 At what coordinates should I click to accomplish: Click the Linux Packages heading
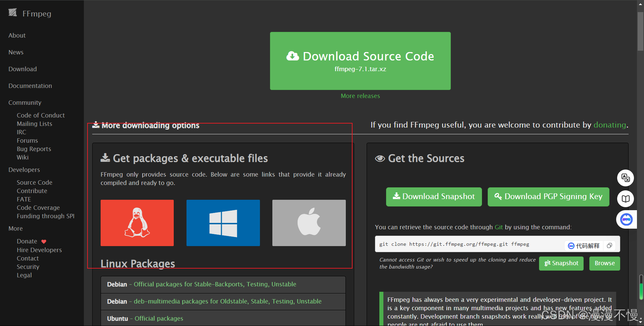tap(138, 264)
